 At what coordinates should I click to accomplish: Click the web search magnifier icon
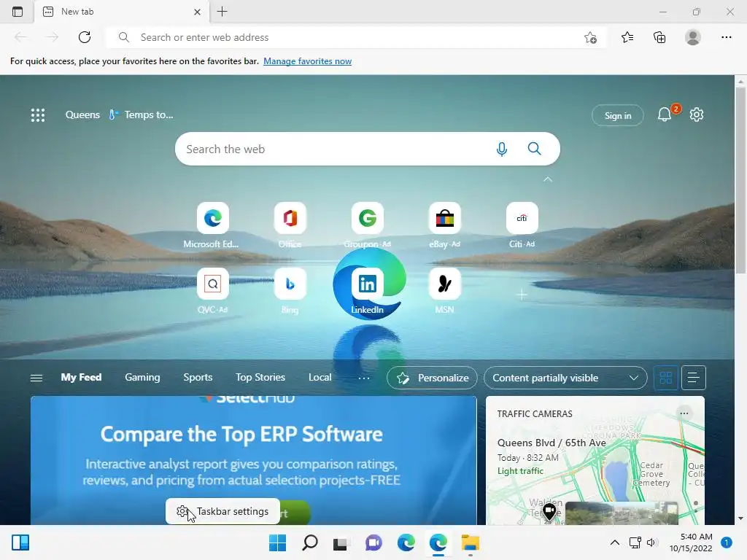click(534, 149)
